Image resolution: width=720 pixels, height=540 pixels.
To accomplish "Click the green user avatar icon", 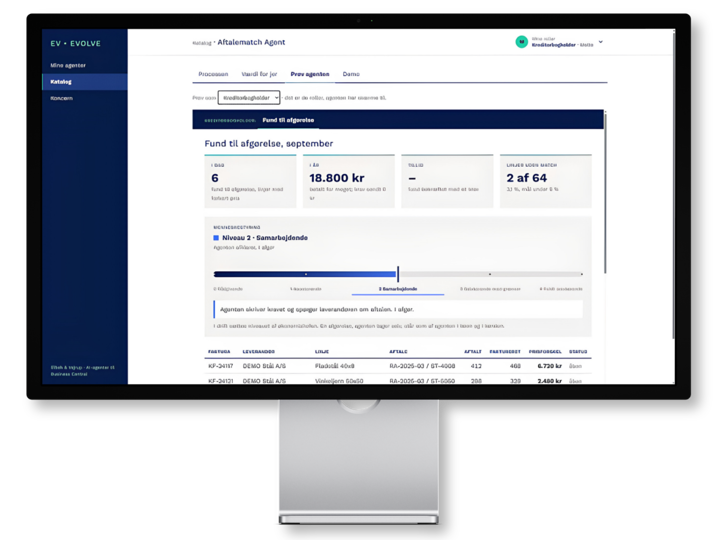I will [x=521, y=42].
